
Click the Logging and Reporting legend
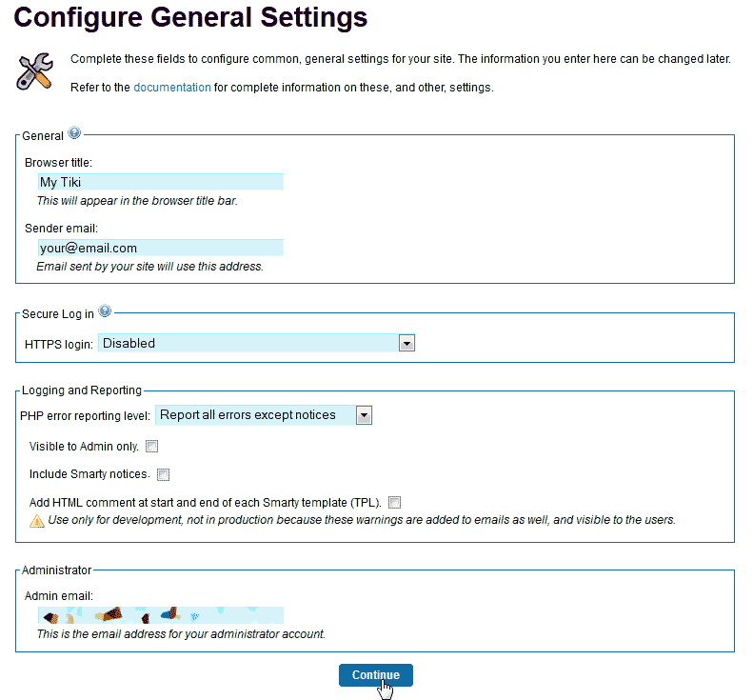[81, 390]
